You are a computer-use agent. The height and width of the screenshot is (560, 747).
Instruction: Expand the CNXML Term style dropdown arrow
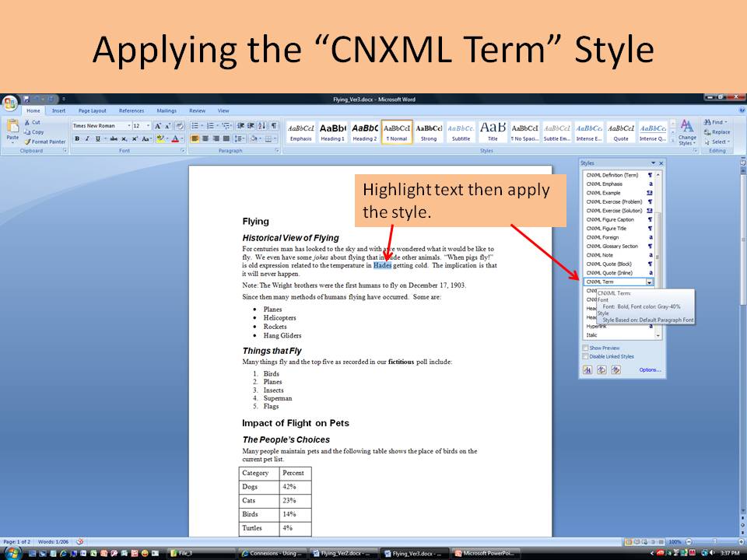[x=649, y=282]
